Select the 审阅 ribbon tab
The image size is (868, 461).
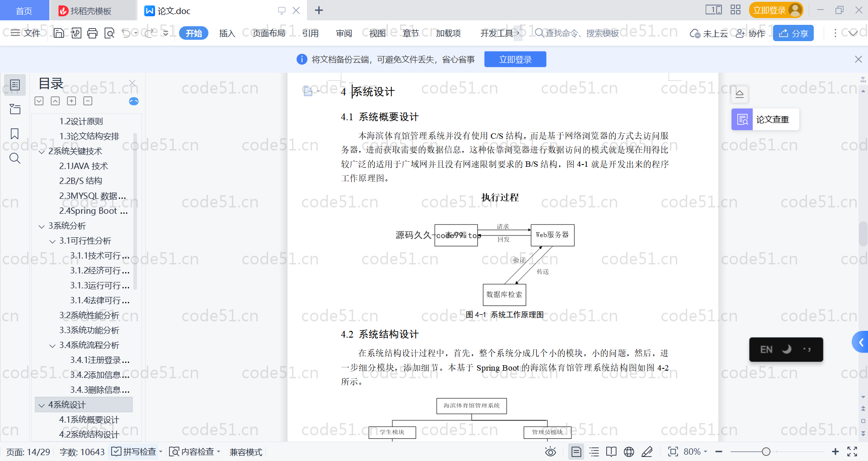344,33
